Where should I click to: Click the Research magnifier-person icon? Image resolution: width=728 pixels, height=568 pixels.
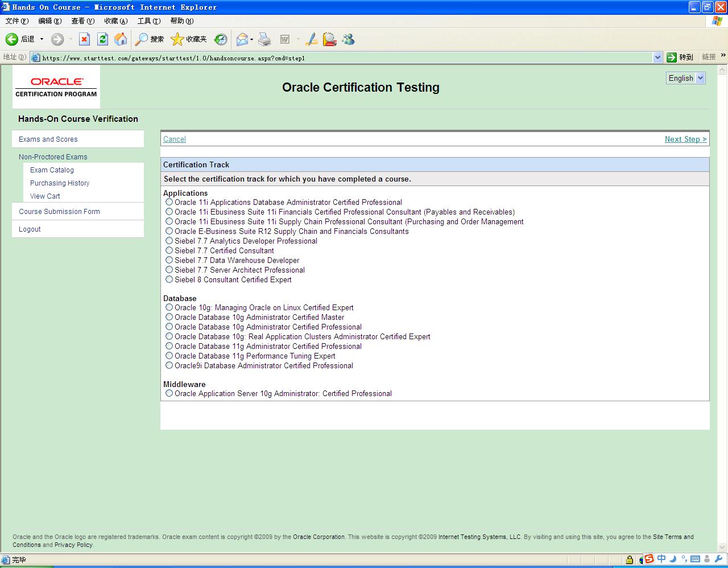coord(329,39)
